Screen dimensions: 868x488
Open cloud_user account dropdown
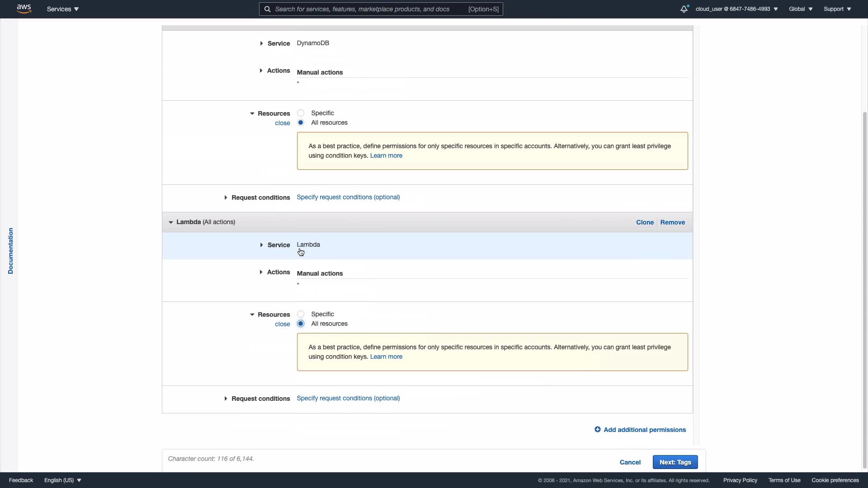tap(736, 9)
